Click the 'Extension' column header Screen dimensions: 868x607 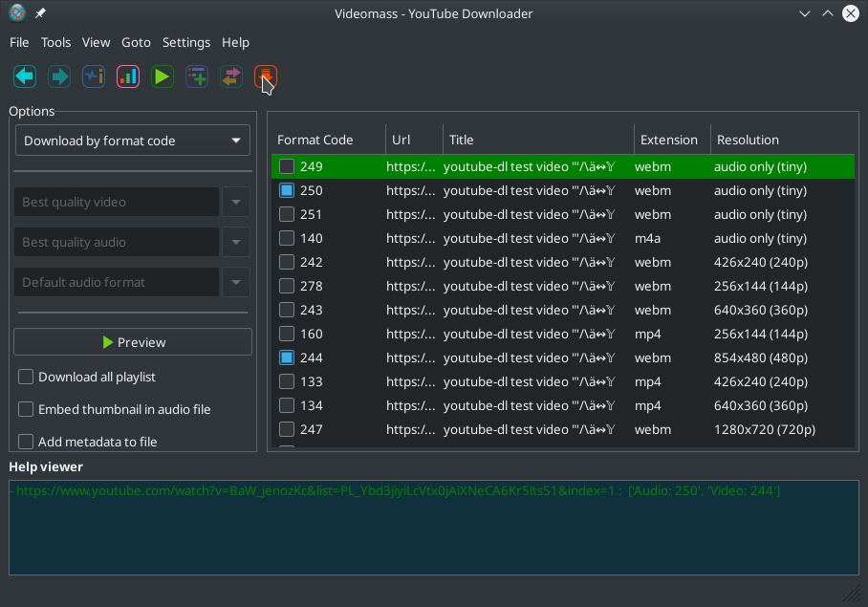tap(672, 140)
